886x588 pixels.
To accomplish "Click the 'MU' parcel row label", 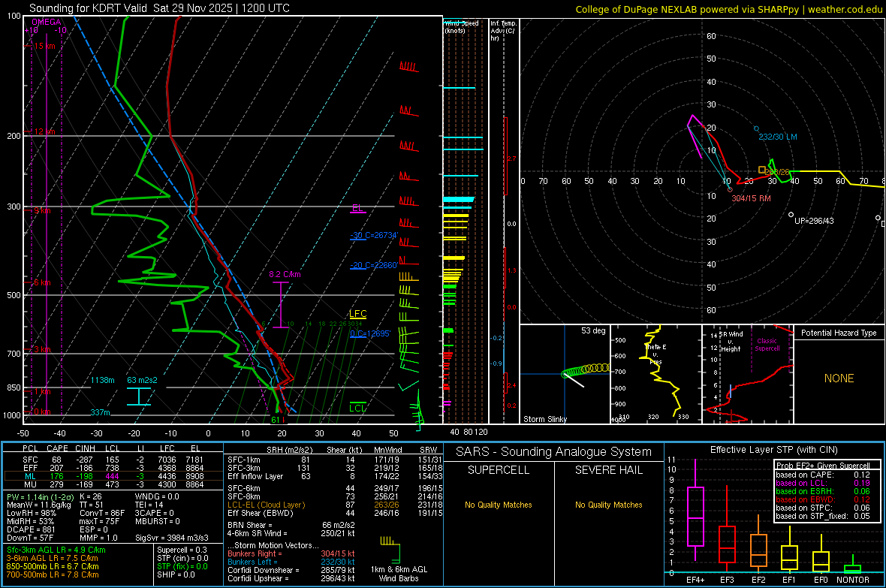I will click(x=30, y=484).
